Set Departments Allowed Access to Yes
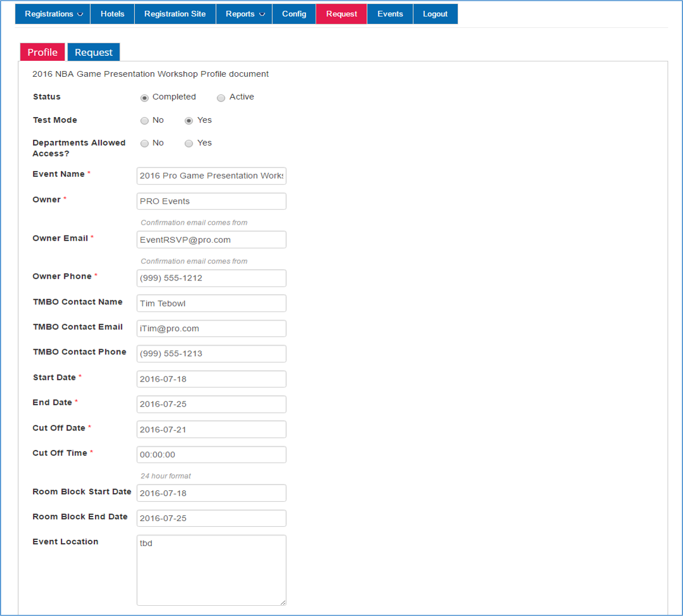The image size is (683, 616). pyautogui.click(x=189, y=143)
